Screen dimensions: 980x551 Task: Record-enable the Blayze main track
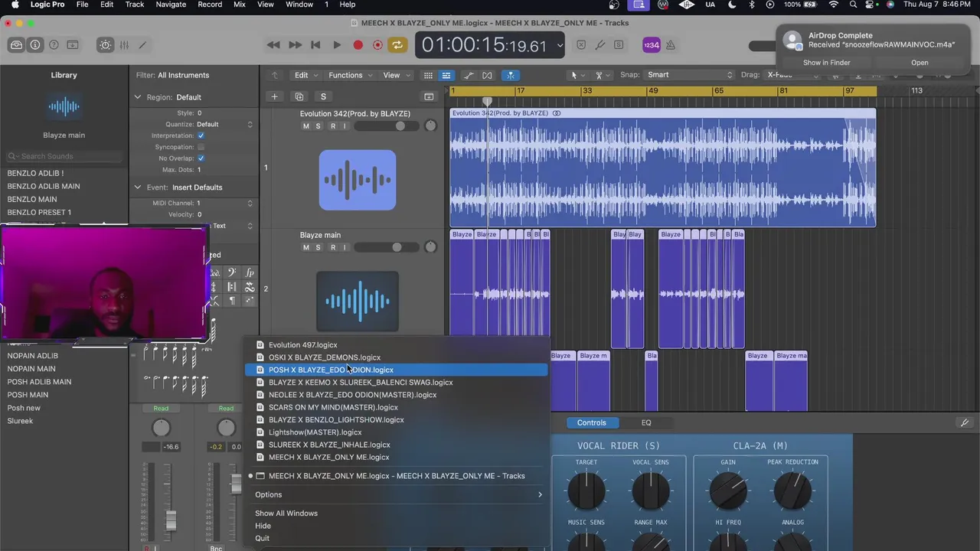[332, 247]
